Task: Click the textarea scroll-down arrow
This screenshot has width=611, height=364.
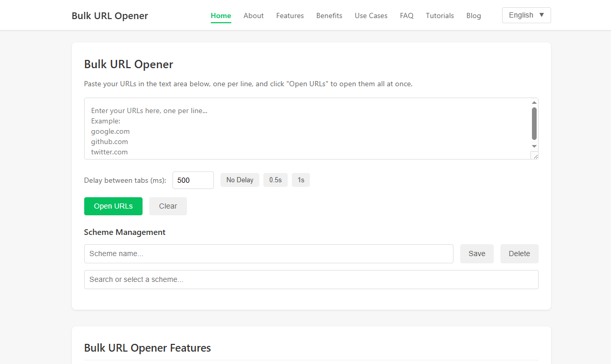Action: [x=534, y=147]
